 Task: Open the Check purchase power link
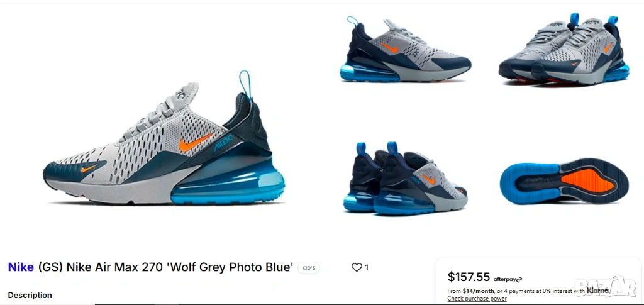pyautogui.click(x=477, y=299)
